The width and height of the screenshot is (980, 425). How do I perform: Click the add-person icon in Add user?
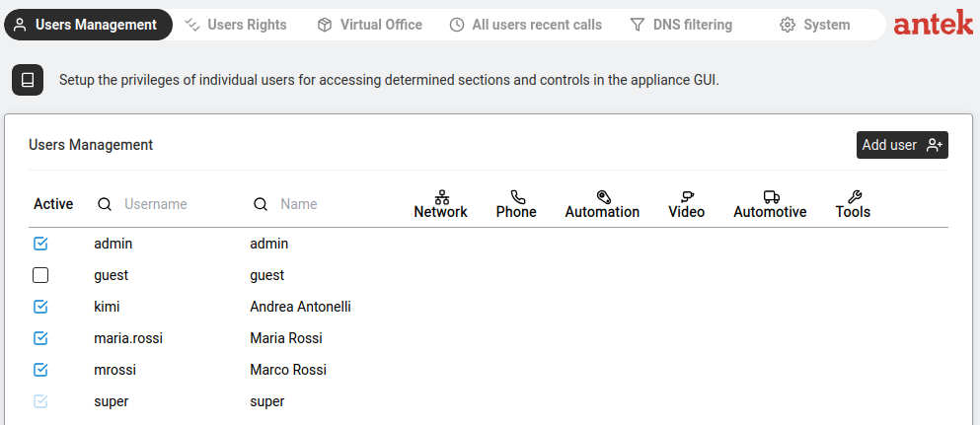(935, 145)
